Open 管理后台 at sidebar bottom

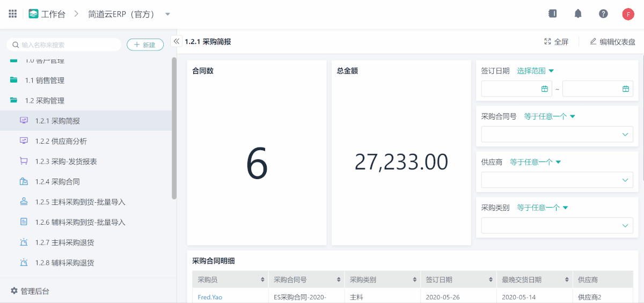30,291
